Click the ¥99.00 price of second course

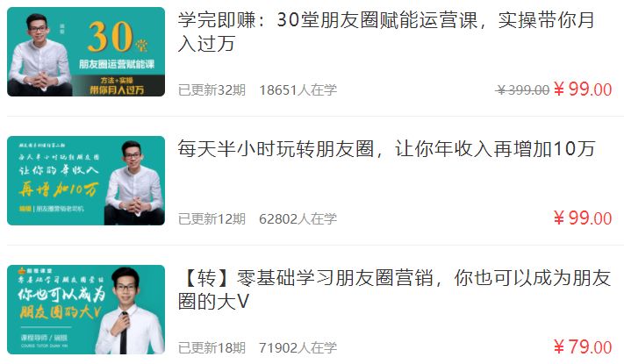click(583, 218)
